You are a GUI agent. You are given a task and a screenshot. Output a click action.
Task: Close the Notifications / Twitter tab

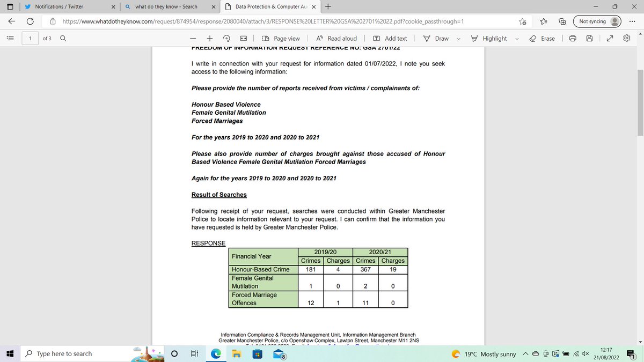114,7
